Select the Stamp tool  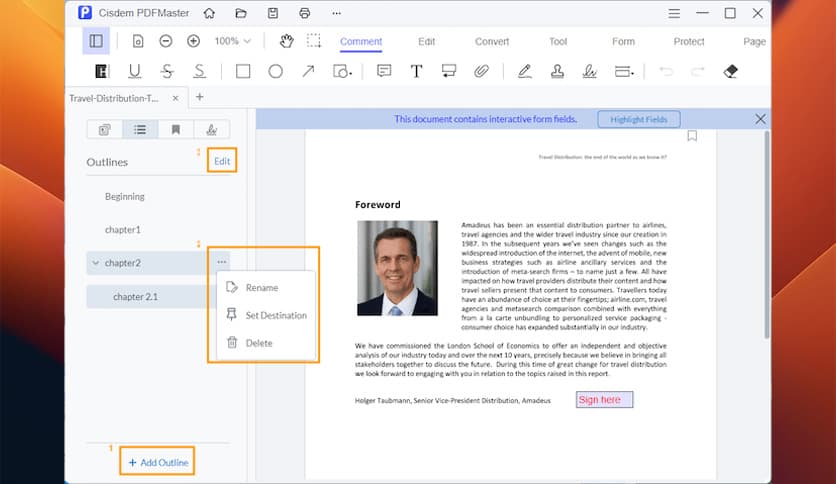tap(557, 71)
